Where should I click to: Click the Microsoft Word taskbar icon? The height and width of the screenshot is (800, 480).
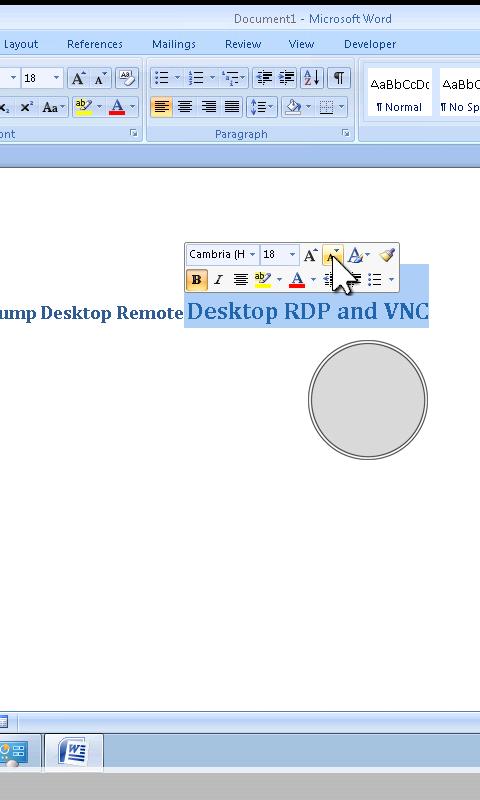74,752
